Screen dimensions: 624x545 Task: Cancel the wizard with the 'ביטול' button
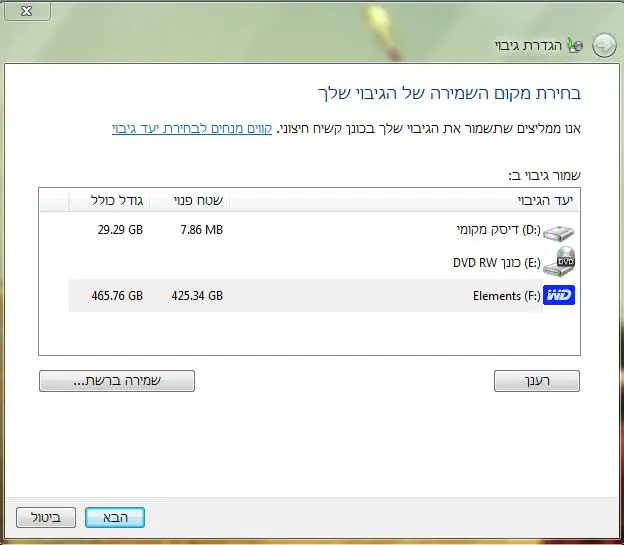pos(46,517)
